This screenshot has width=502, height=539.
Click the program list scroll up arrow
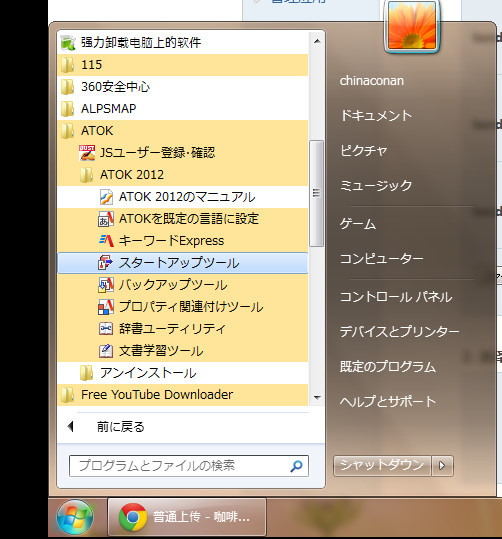317,41
